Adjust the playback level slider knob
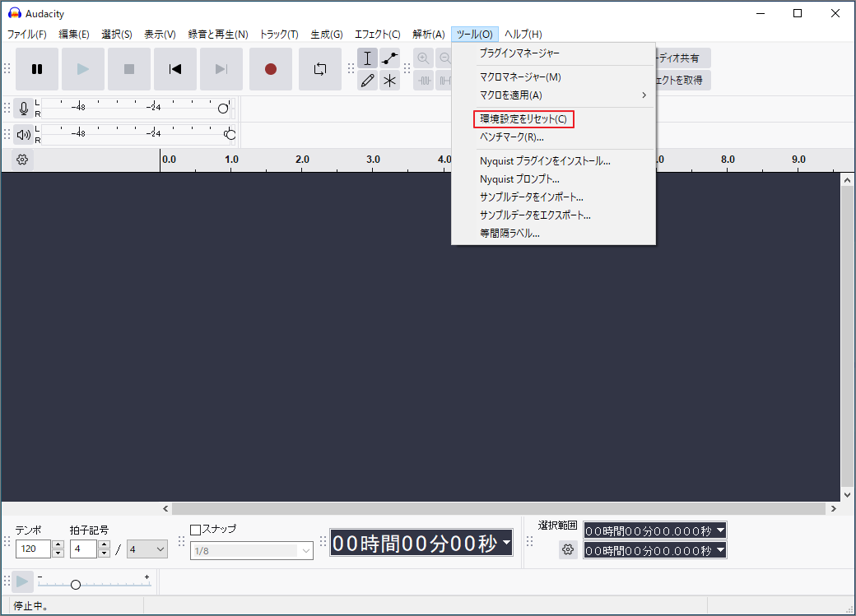This screenshot has height=616, width=856. (x=230, y=135)
